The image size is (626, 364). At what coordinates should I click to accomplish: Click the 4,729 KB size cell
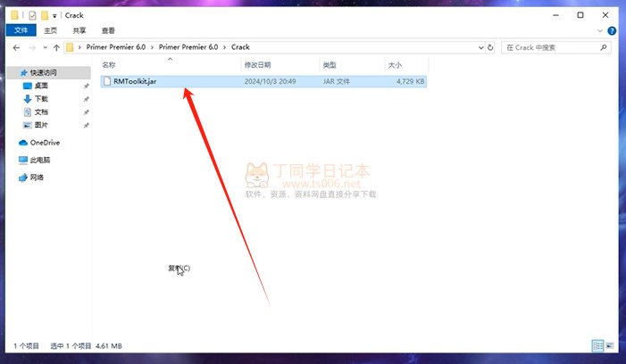click(x=410, y=81)
